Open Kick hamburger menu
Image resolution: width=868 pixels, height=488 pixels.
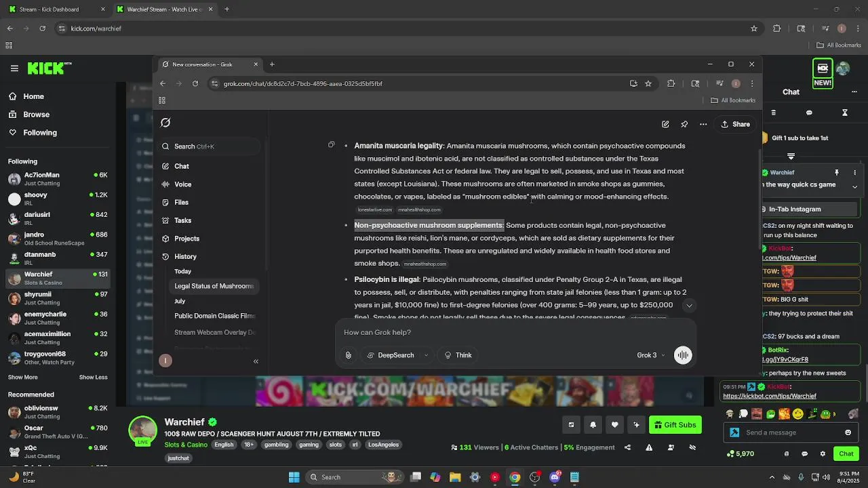(14, 68)
